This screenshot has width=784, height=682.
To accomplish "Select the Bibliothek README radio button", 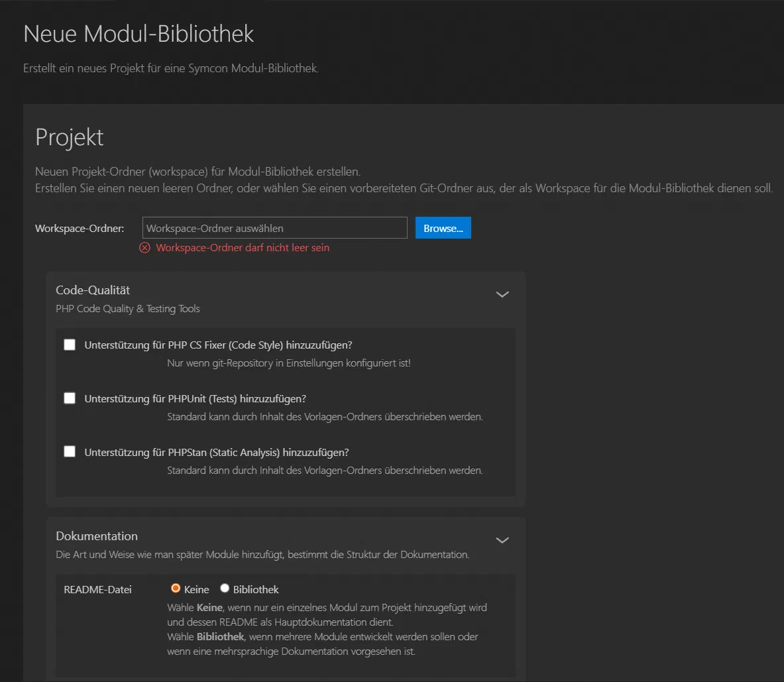I will (225, 589).
